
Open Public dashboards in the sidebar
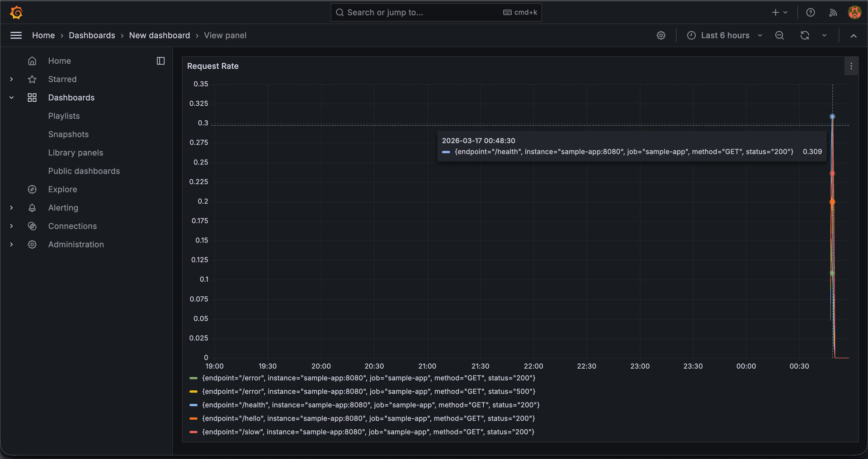coord(84,171)
